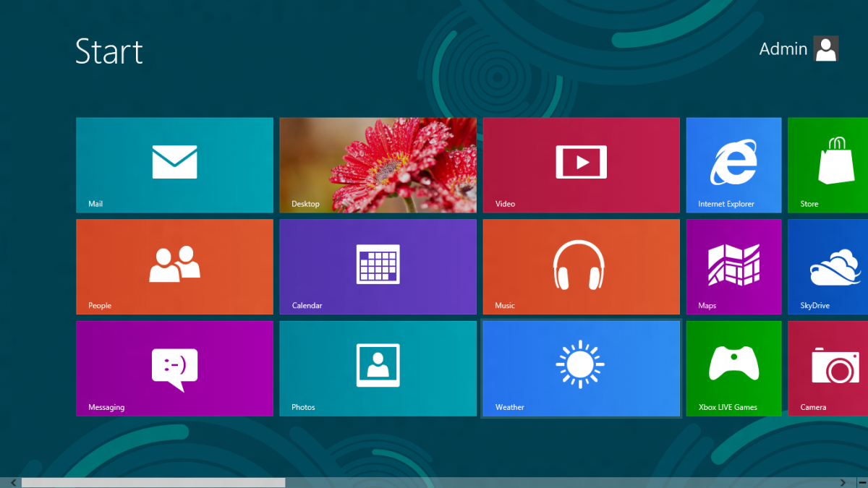This screenshot has height=488, width=868.
Task: Launch the Photos app tile
Action: click(378, 369)
